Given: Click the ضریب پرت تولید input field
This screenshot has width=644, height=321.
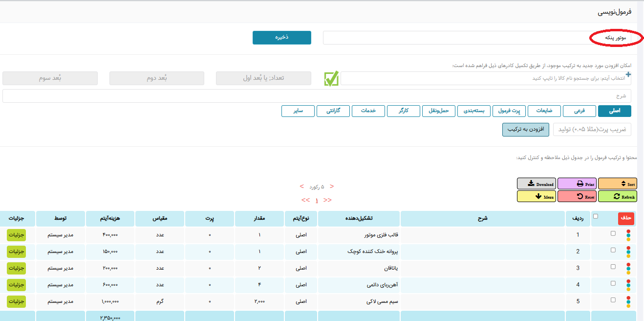Looking at the screenshot, I should tap(592, 130).
